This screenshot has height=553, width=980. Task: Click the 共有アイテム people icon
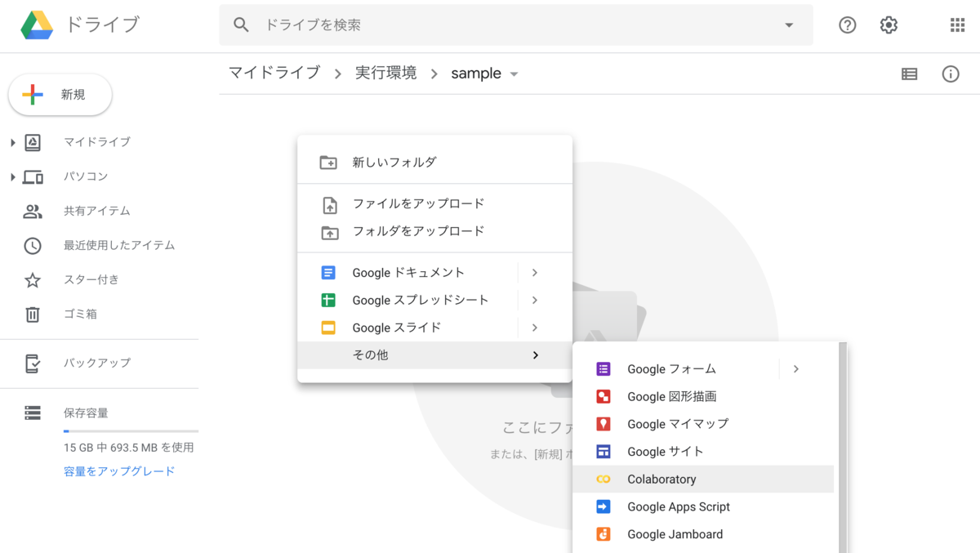[33, 211]
